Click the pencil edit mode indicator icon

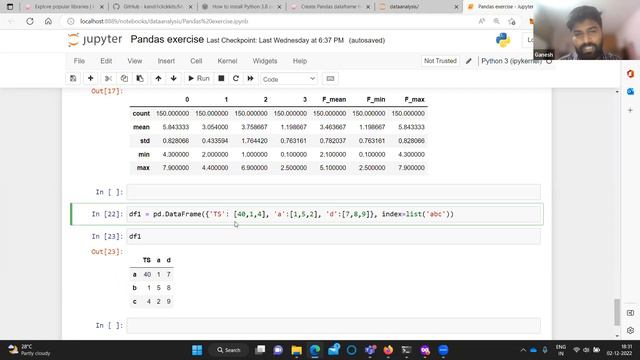[469, 61]
